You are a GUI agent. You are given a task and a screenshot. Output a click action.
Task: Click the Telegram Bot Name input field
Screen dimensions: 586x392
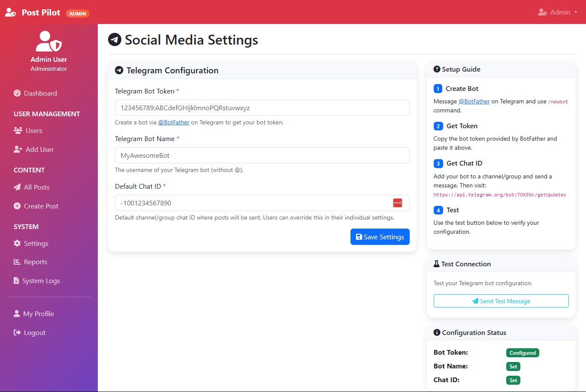click(262, 155)
